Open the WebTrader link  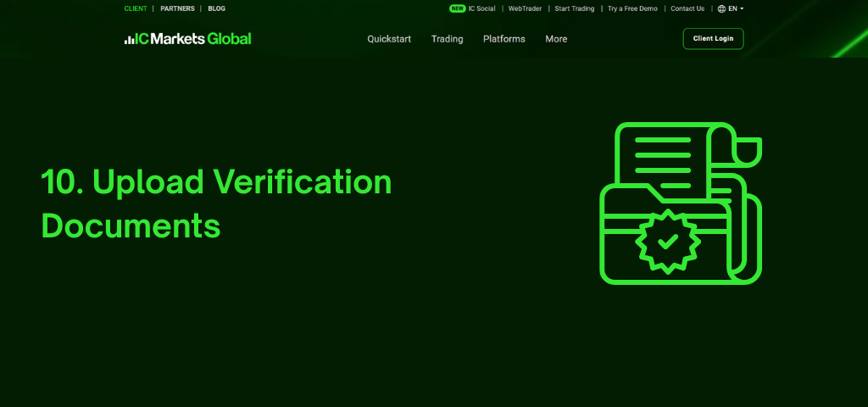point(525,8)
